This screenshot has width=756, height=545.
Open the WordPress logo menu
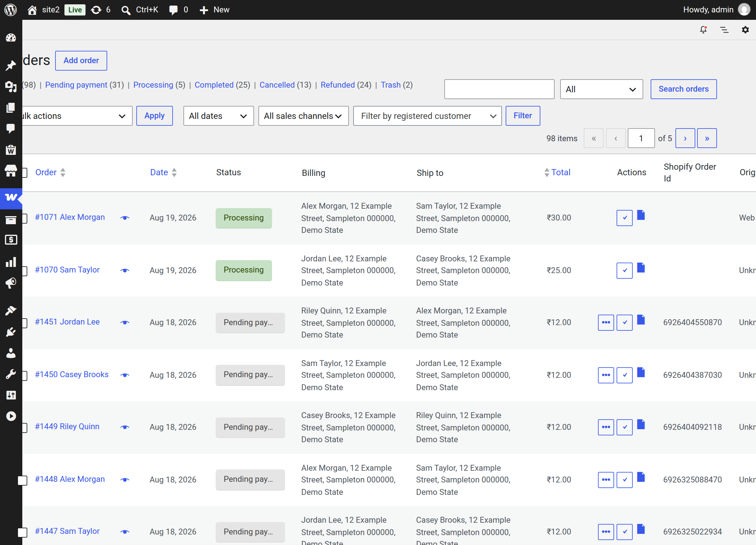pos(11,10)
